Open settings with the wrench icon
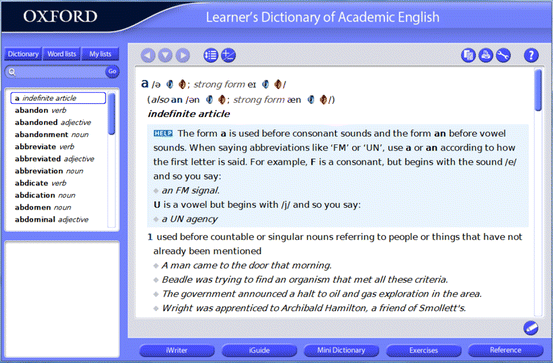553x363 pixels. pyautogui.click(x=503, y=55)
